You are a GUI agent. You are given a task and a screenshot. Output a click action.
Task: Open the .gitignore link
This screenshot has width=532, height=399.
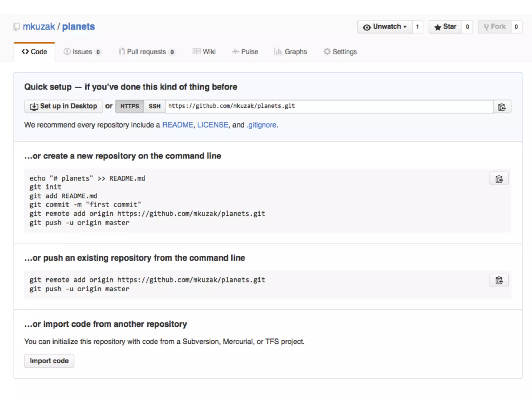click(261, 125)
